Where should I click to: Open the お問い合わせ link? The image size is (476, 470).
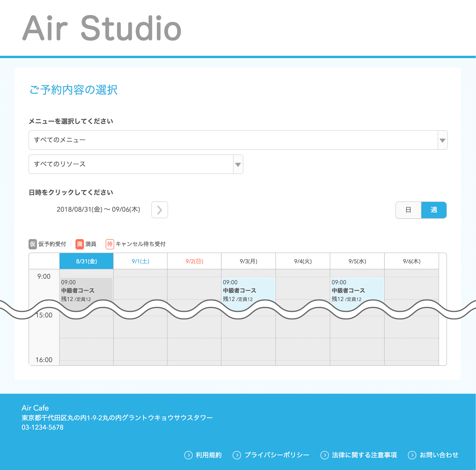[x=439, y=455]
